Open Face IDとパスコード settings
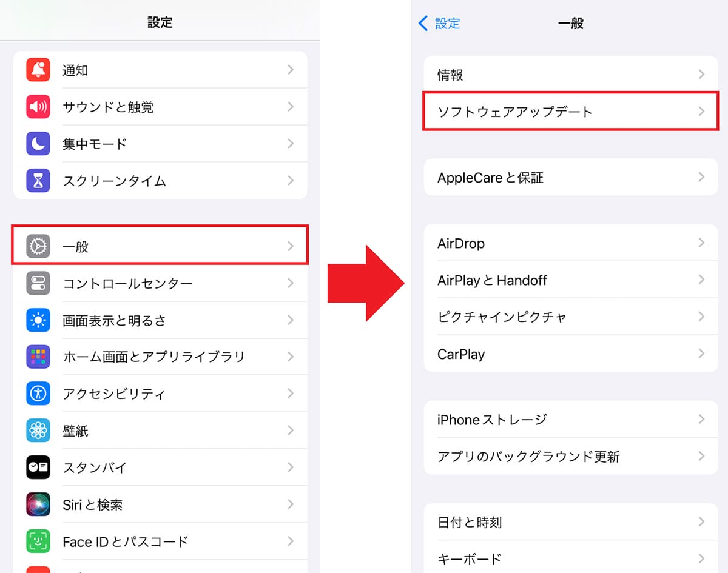Viewport: 728px width, 573px height. (160, 541)
